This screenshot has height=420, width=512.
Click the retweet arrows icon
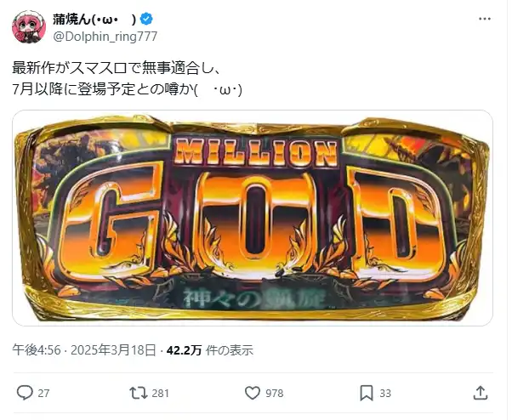139,393
